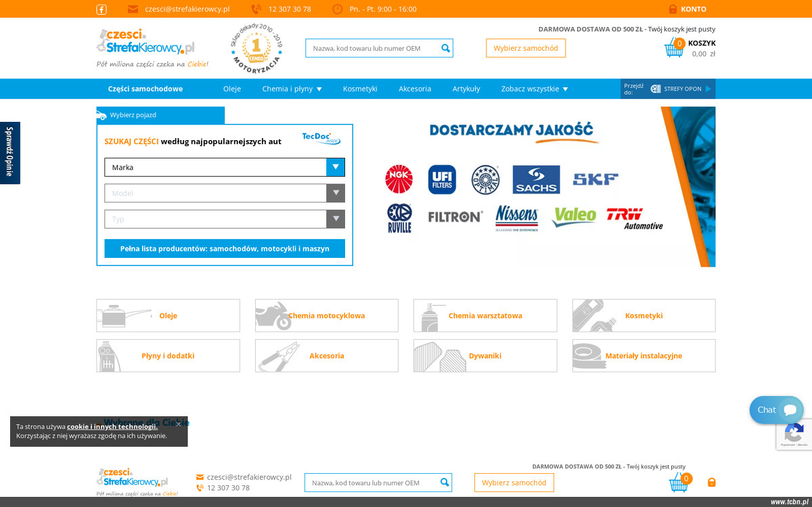Open the Model dropdown

[225, 193]
